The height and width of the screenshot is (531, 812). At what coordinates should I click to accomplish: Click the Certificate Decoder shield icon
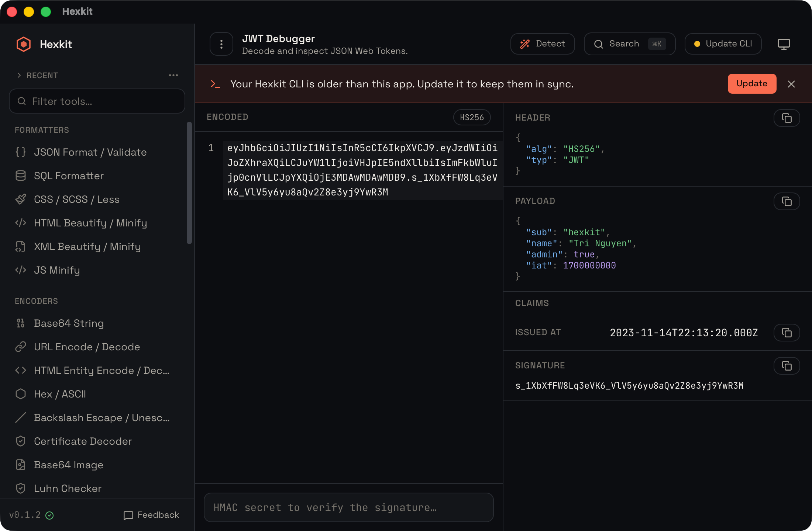coord(21,441)
